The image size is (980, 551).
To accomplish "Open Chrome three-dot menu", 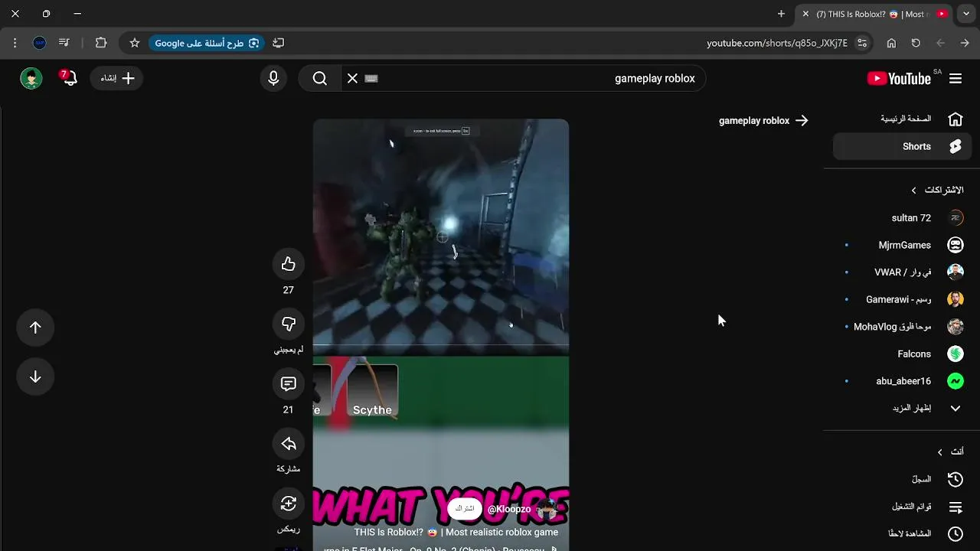I will pyautogui.click(x=15, y=43).
